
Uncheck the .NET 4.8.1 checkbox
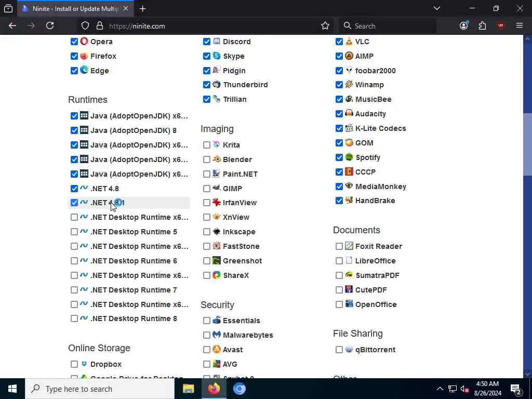[x=74, y=203]
